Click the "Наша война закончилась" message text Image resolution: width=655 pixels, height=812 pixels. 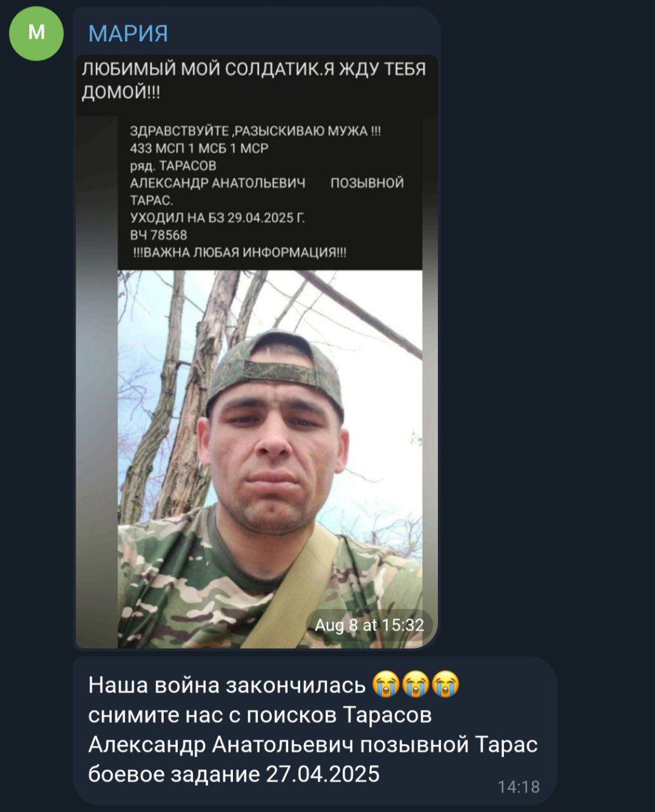click(227, 685)
